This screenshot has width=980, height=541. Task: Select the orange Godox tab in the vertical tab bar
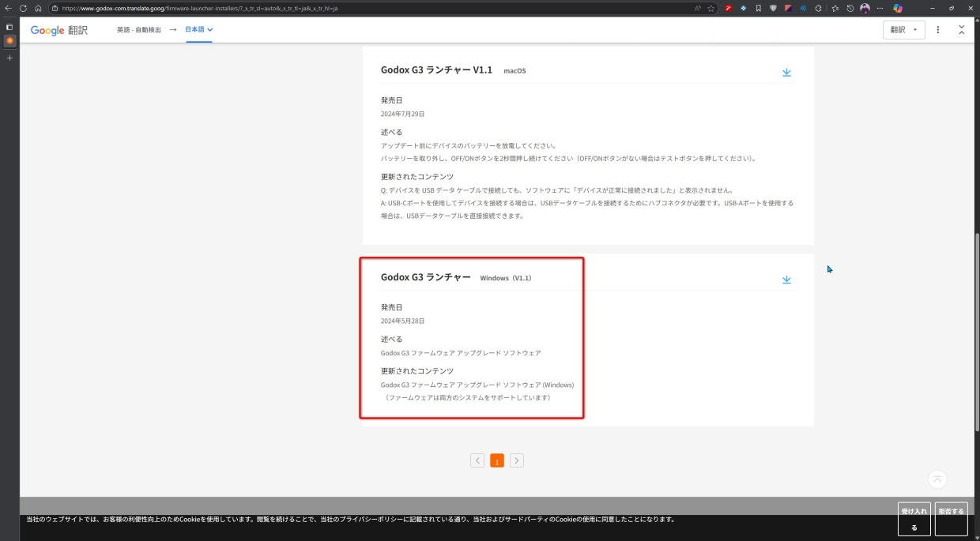[x=9, y=40]
